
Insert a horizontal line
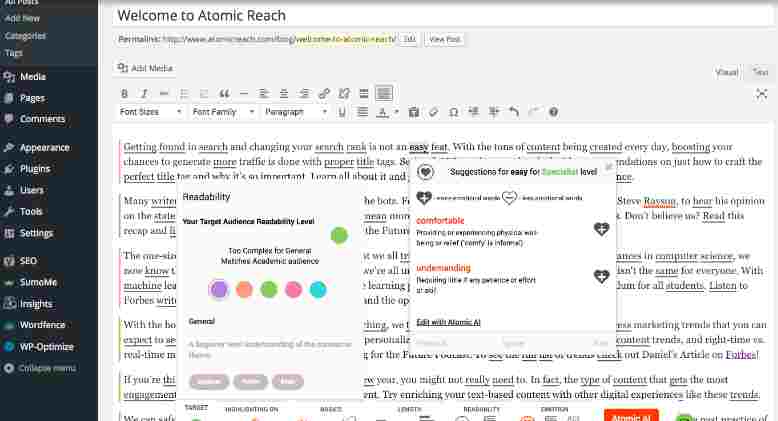[244, 93]
